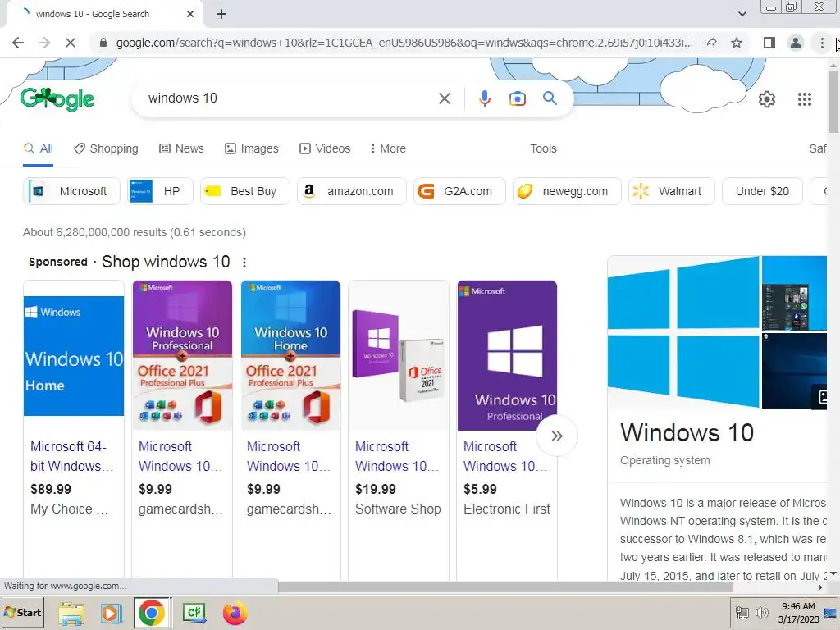
Task: Filter by the HP chip
Action: coord(160,191)
